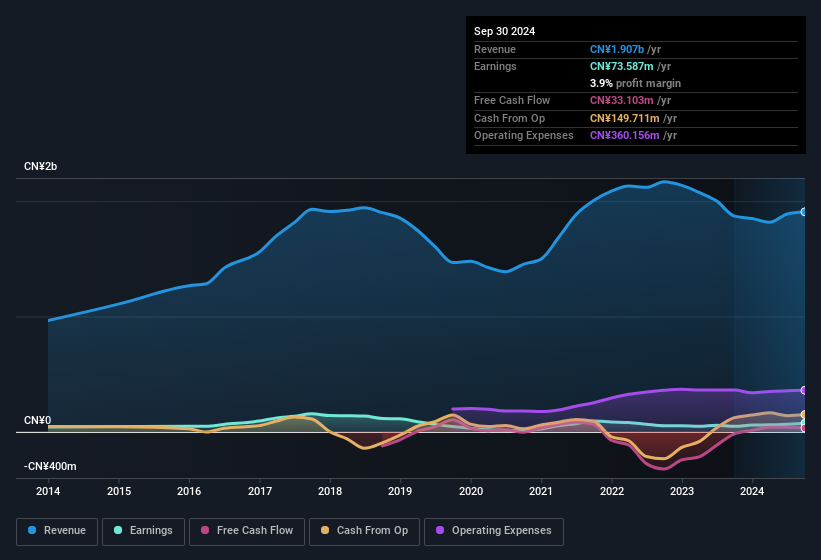Click the CN¥1.907b revenue value
This screenshot has height=560, width=821.
(617, 49)
